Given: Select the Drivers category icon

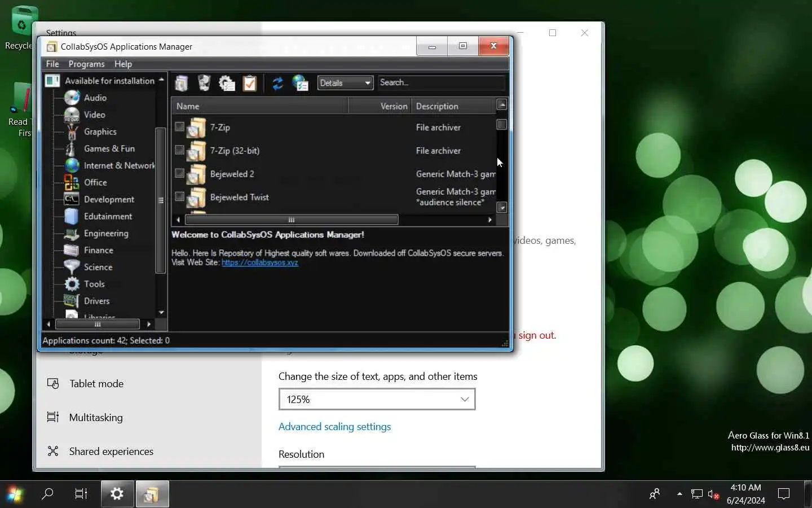Looking at the screenshot, I should tap(72, 301).
